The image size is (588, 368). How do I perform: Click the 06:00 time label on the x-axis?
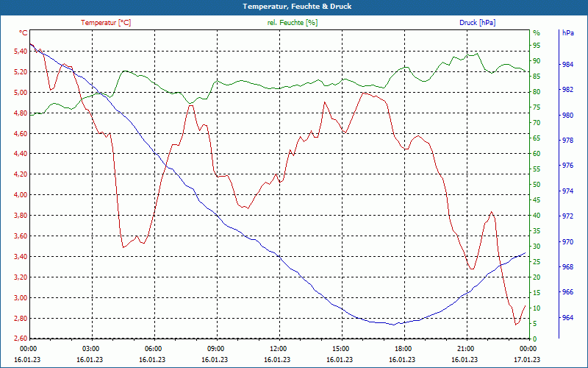coord(153,348)
